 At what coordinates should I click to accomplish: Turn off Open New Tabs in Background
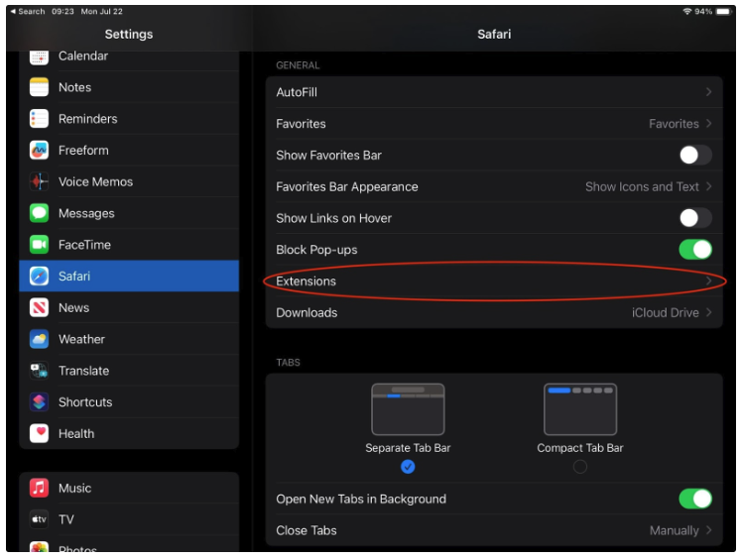click(695, 500)
